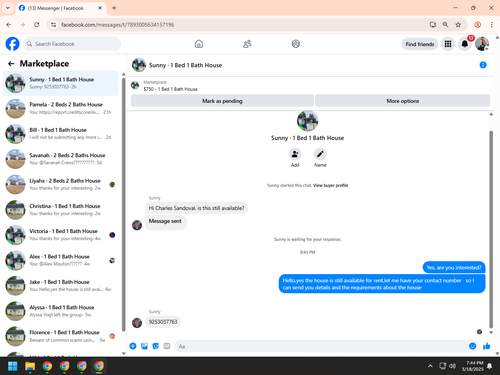
Task: Choose a sticker icon in composer
Action: coord(156,346)
